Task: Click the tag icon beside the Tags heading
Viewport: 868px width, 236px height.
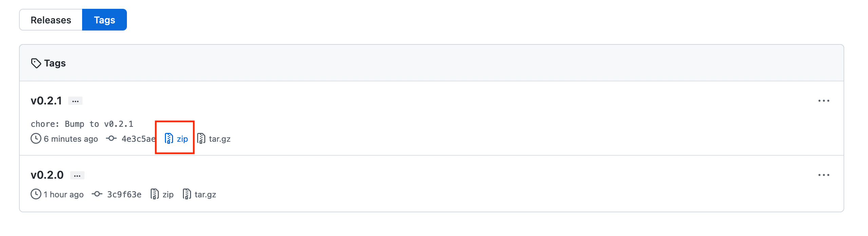Action: [x=36, y=63]
